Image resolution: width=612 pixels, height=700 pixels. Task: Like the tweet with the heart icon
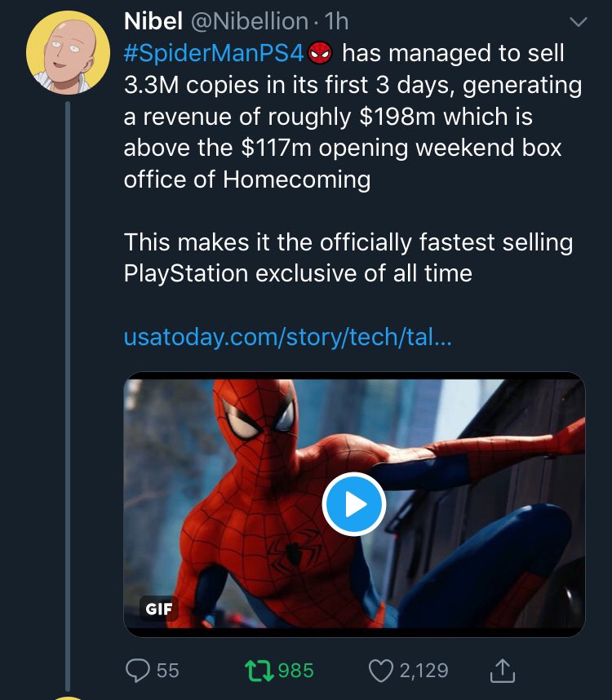380,670
